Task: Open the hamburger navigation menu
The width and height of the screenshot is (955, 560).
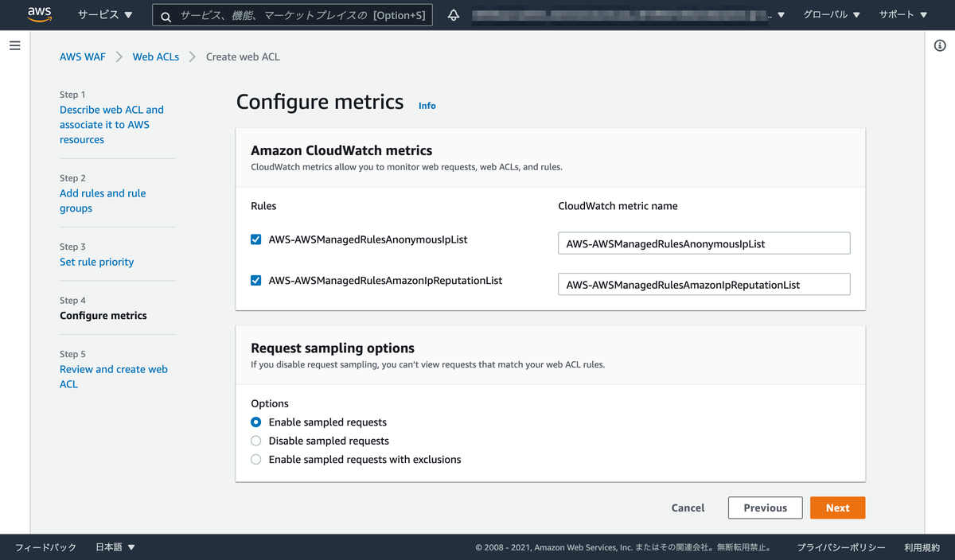Action: (14, 45)
